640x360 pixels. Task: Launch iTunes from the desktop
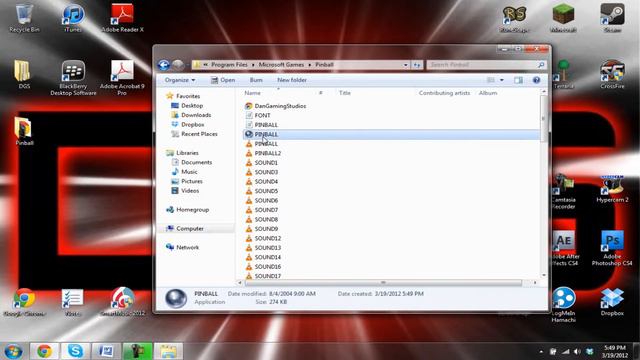73,18
